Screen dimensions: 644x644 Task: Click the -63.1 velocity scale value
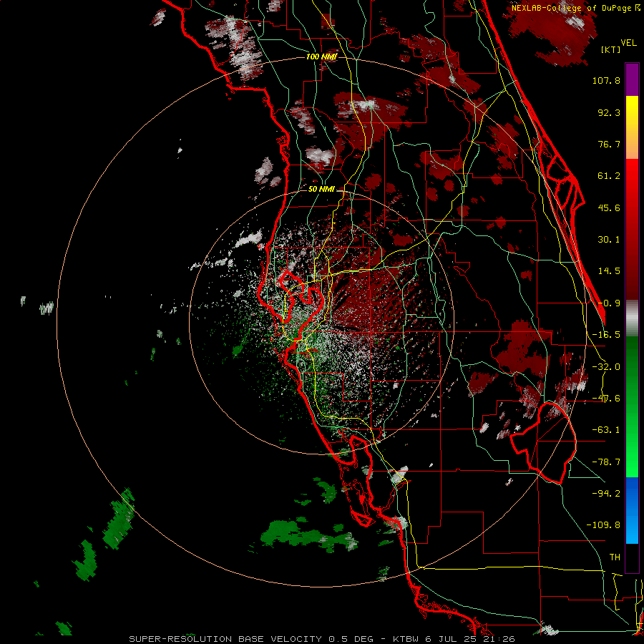[606, 430]
